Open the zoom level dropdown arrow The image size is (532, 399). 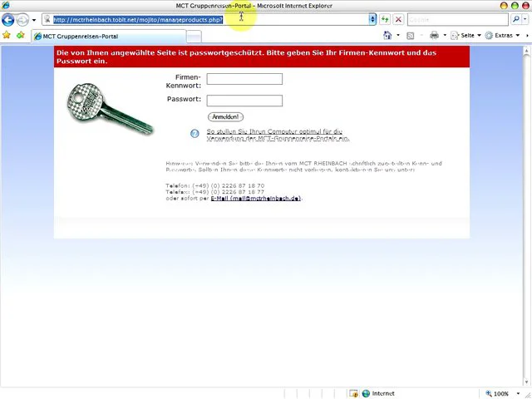tap(518, 393)
